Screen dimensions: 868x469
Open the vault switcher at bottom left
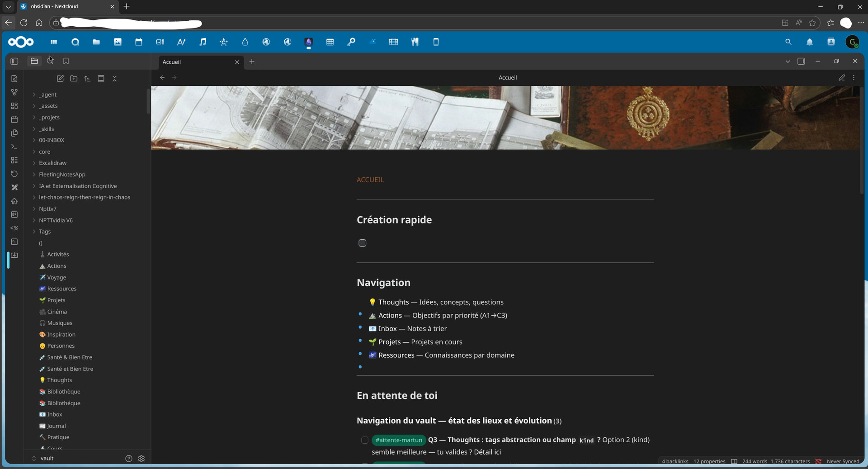(47, 459)
